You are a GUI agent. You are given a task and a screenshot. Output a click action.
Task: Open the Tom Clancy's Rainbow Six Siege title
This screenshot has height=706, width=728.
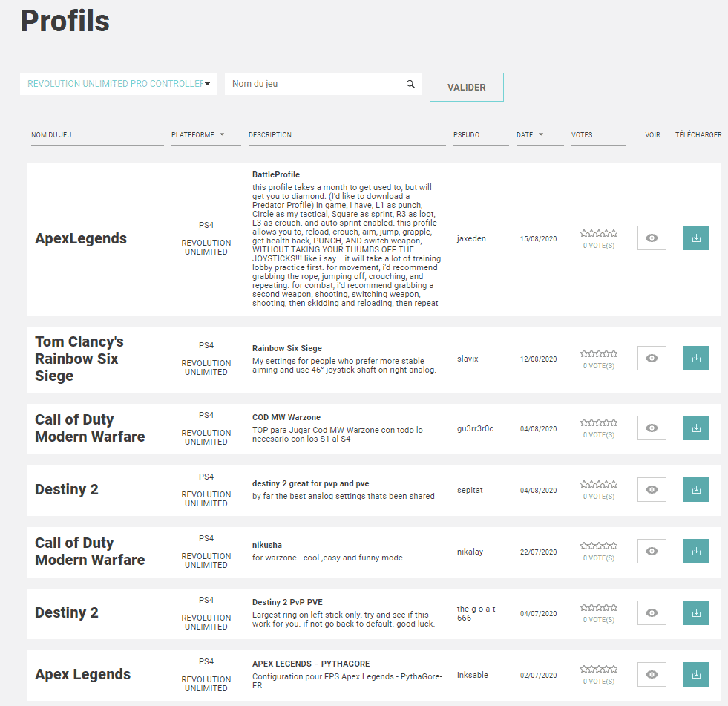click(x=79, y=359)
